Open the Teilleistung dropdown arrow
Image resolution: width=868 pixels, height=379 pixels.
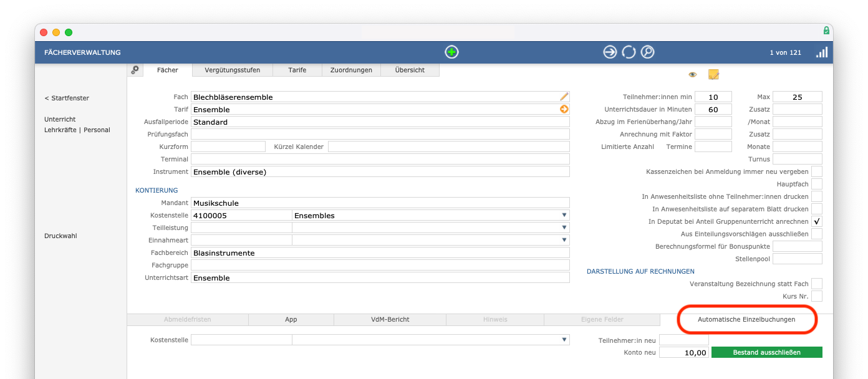click(x=564, y=228)
